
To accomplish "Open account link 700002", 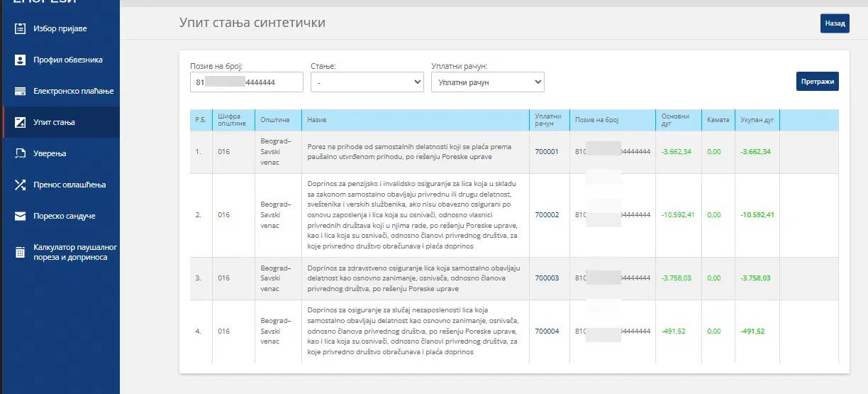I will pos(547,214).
